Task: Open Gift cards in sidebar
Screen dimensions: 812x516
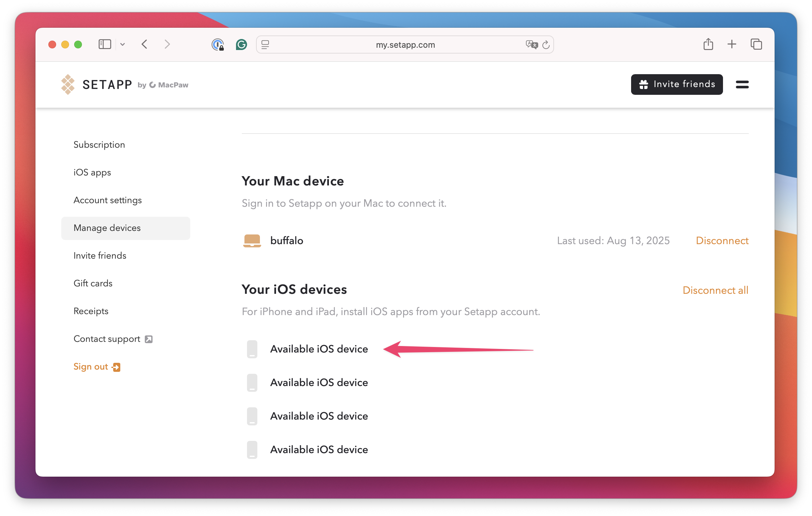Action: click(93, 283)
